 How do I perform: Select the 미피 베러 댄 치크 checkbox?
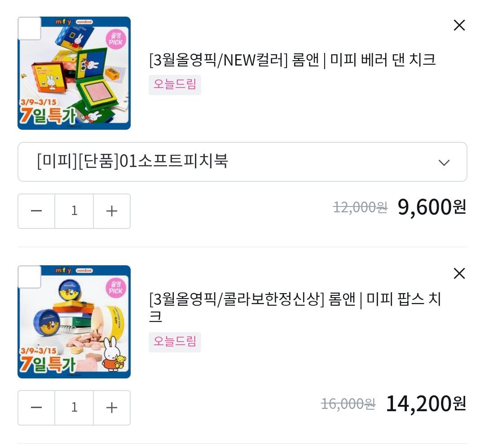pos(29,28)
